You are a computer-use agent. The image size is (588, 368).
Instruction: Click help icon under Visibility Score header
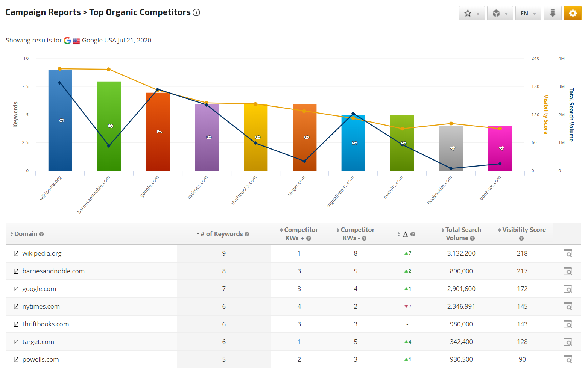click(x=521, y=238)
